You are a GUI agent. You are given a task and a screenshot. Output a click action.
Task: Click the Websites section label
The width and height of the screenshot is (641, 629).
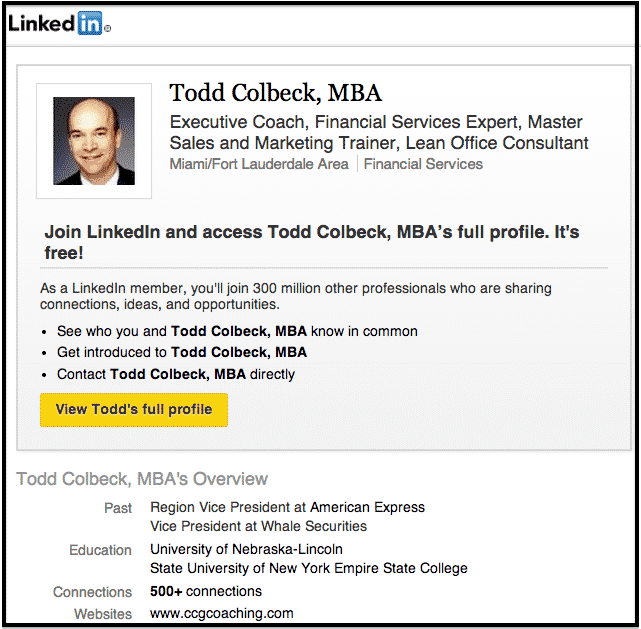[x=103, y=613]
